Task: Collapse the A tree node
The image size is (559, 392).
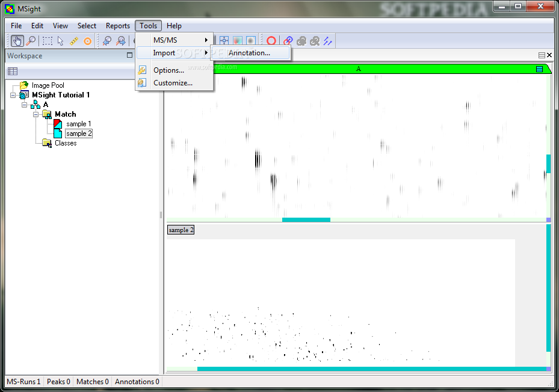Action: click(x=24, y=105)
